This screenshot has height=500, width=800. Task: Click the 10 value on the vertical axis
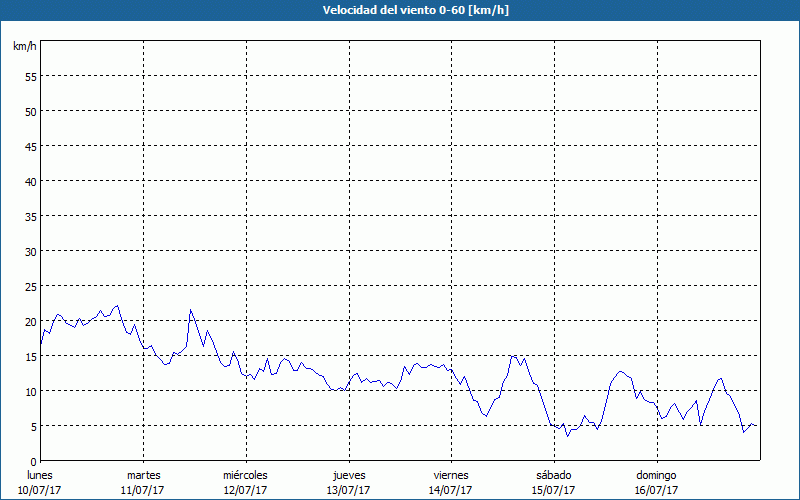click(x=30, y=391)
